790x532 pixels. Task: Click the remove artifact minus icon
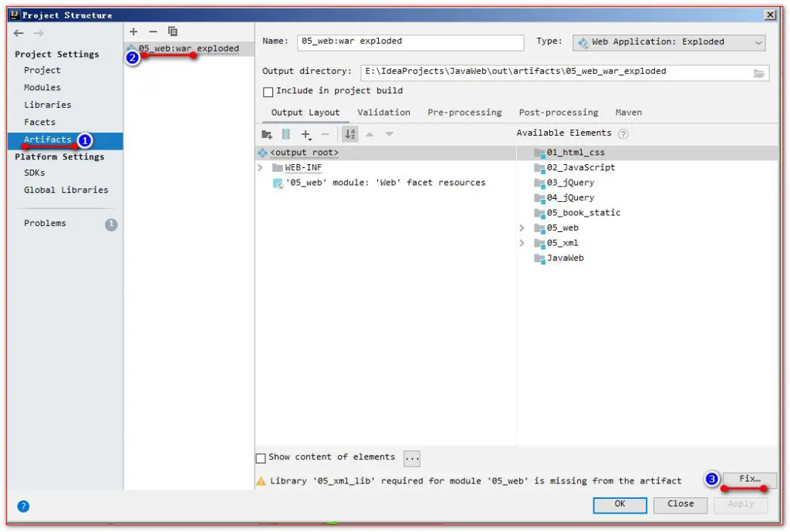(x=153, y=32)
